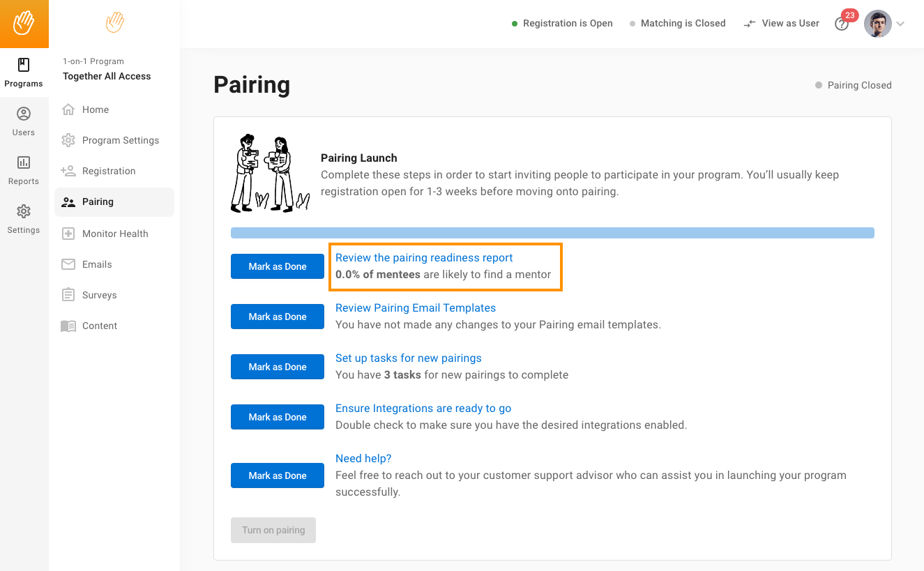Click the Pairing Launch heading text

[358, 158]
